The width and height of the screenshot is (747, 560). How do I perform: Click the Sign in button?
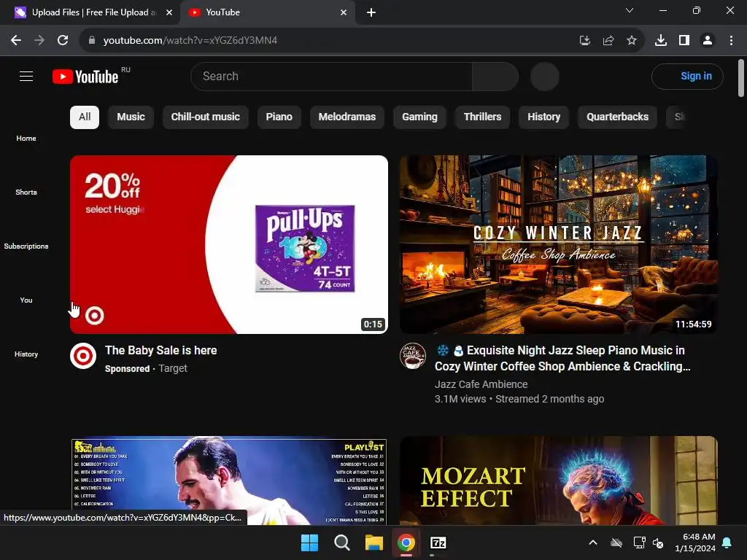(687, 76)
